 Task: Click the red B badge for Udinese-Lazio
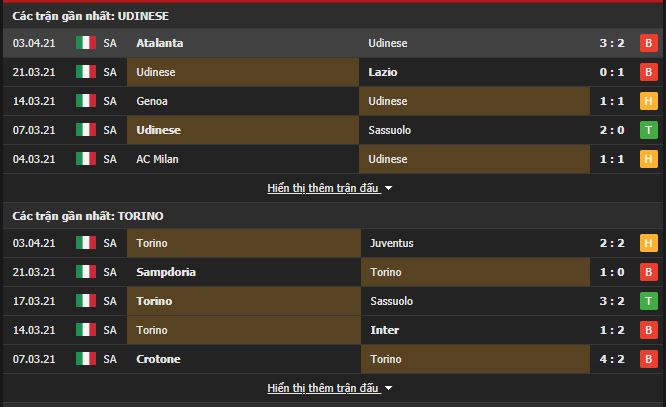pyautogui.click(x=649, y=72)
